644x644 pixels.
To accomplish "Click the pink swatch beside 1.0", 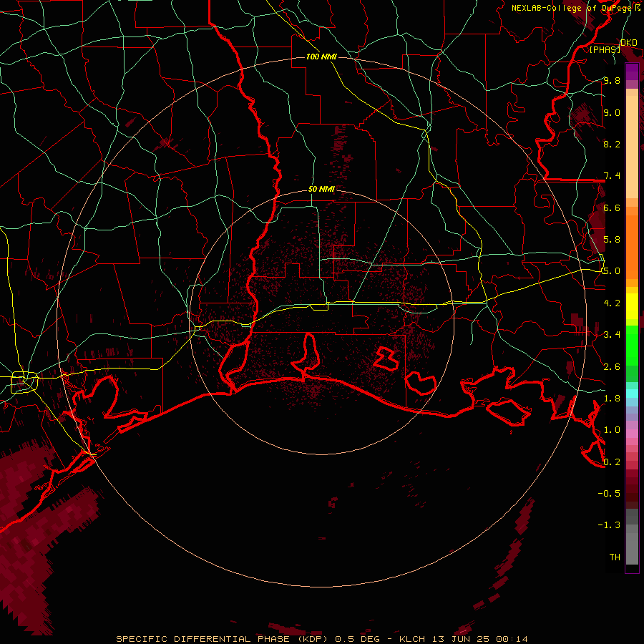I will pos(632,434).
